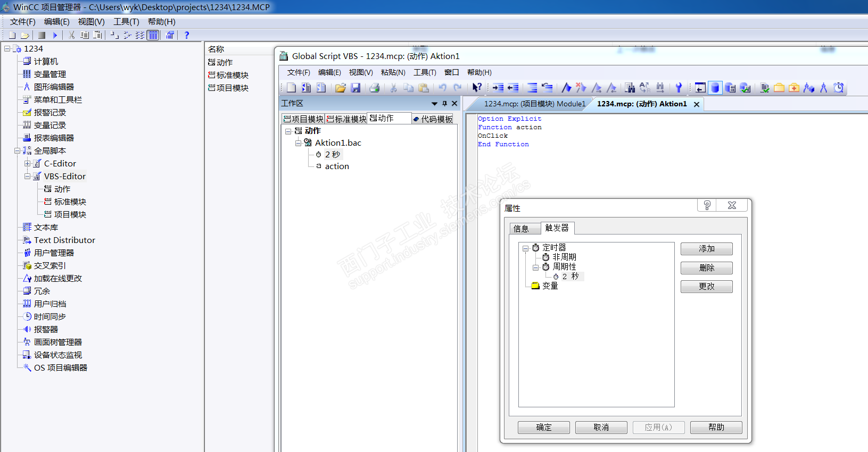Click the Clear bookmarks flag icon with red X
This screenshot has height=452, width=868.
(581, 88)
